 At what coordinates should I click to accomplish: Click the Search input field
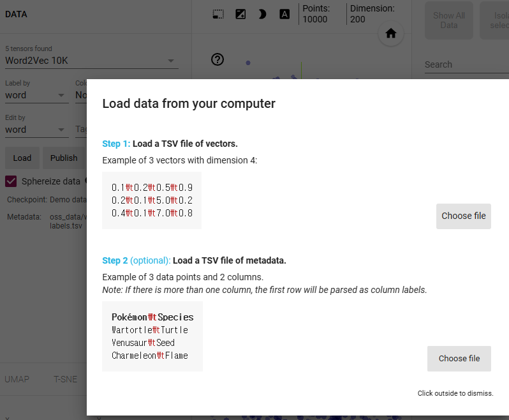pos(466,64)
